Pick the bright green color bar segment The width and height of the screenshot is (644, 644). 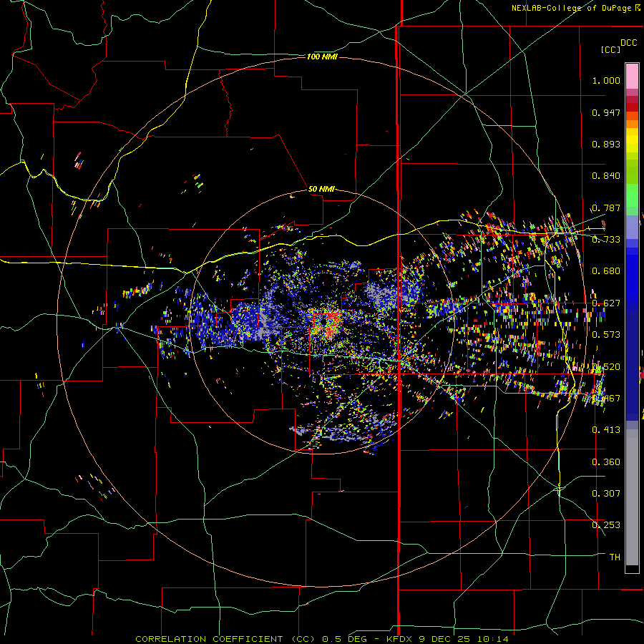coord(632,195)
